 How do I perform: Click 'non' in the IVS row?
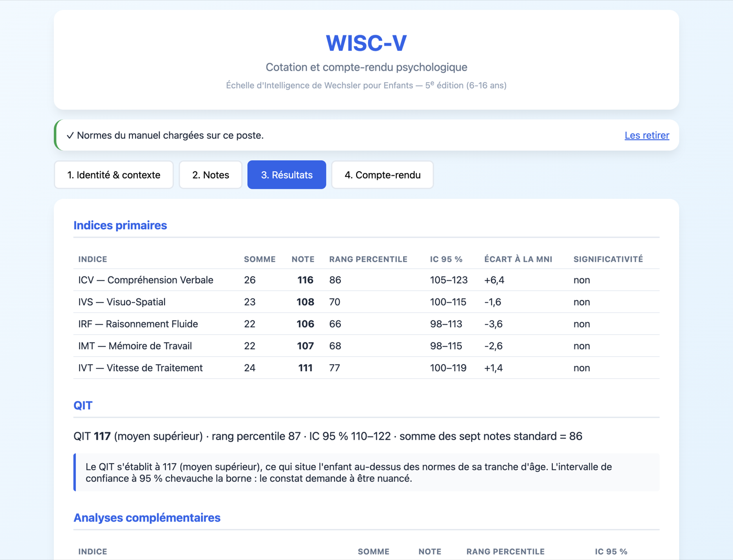[x=582, y=302]
